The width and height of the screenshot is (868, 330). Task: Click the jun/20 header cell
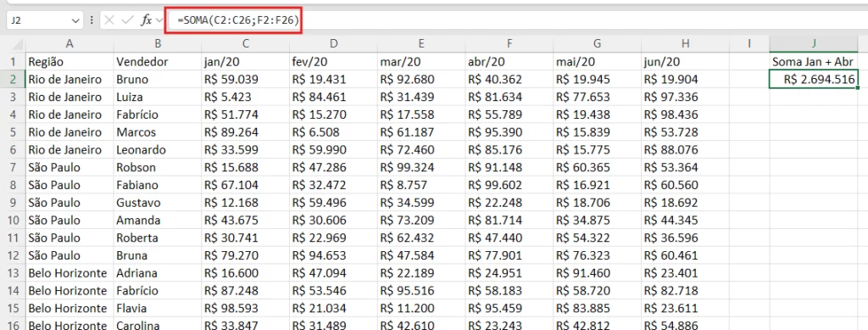[x=685, y=61]
